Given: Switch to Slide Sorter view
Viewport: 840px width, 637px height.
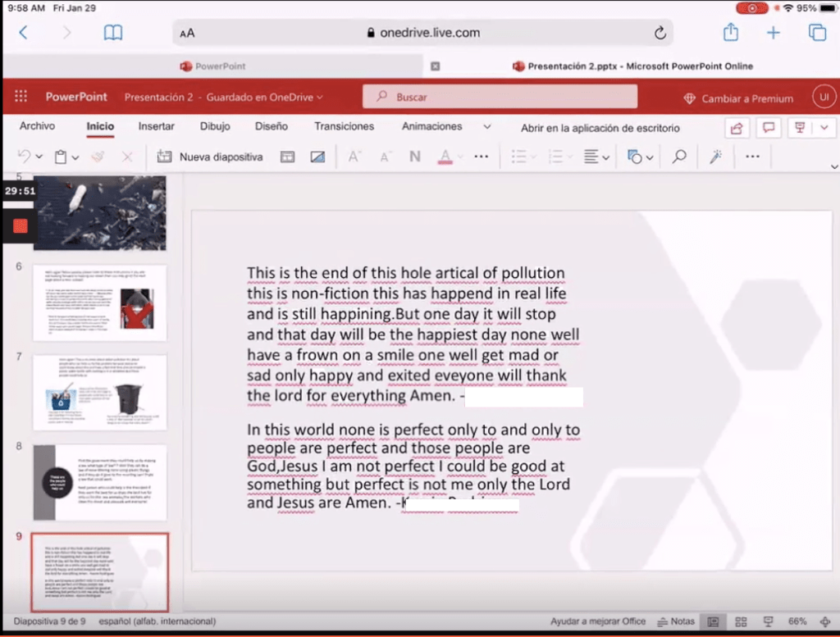Looking at the screenshot, I should [741, 621].
